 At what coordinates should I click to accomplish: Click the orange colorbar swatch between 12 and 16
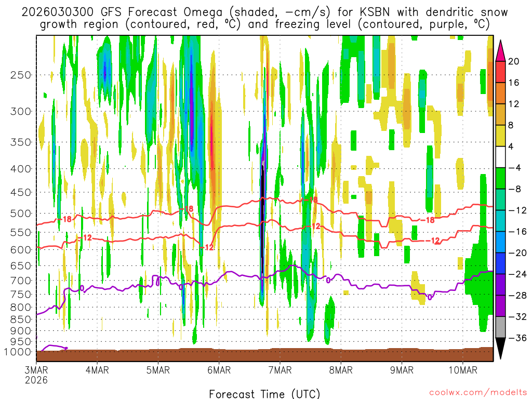coord(500,94)
